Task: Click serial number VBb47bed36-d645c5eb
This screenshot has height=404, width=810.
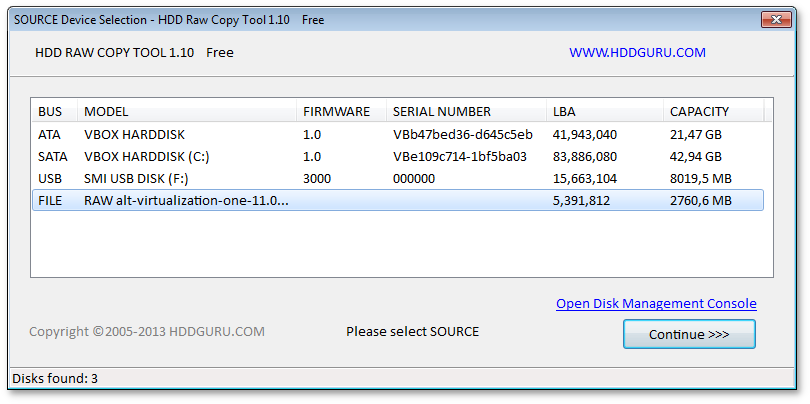Action: click(x=462, y=134)
